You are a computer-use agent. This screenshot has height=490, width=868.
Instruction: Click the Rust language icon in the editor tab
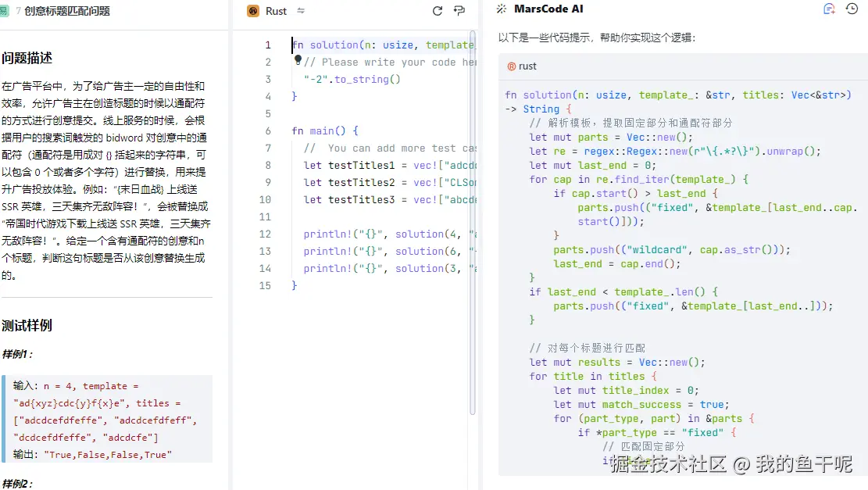tap(253, 10)
